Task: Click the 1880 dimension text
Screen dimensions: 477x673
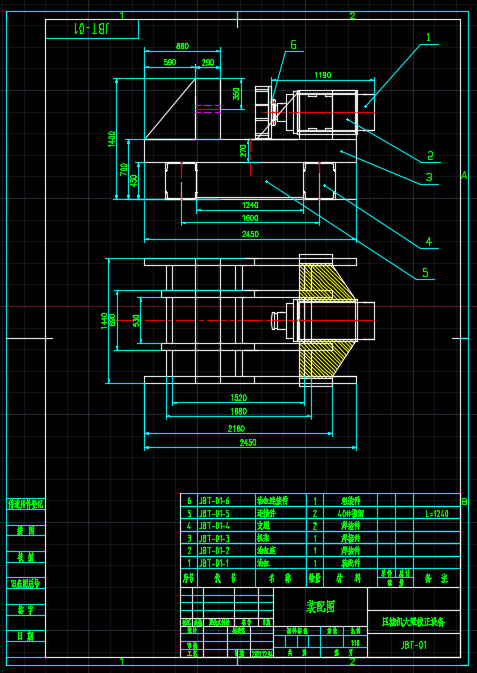Action: (x=239, y=411)
